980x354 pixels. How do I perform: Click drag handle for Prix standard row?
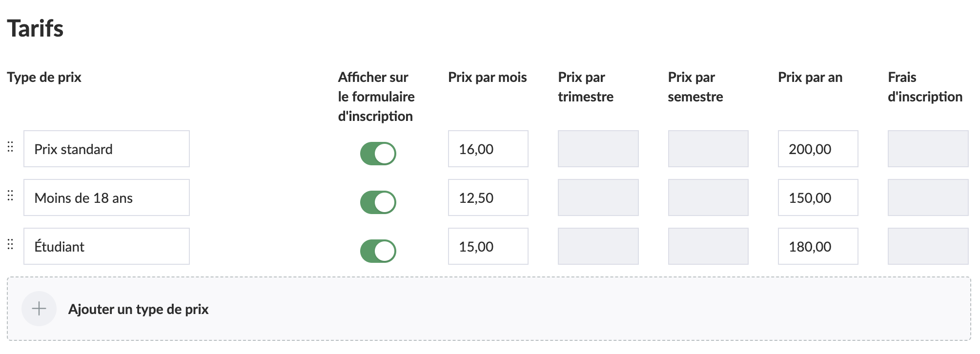click(x=10, y=147)
